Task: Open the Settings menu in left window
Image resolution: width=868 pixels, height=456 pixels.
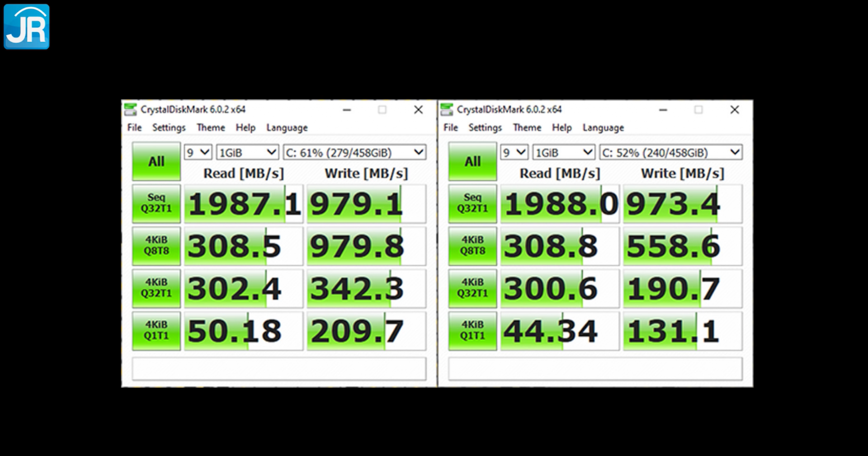Action: click(169, 127)
